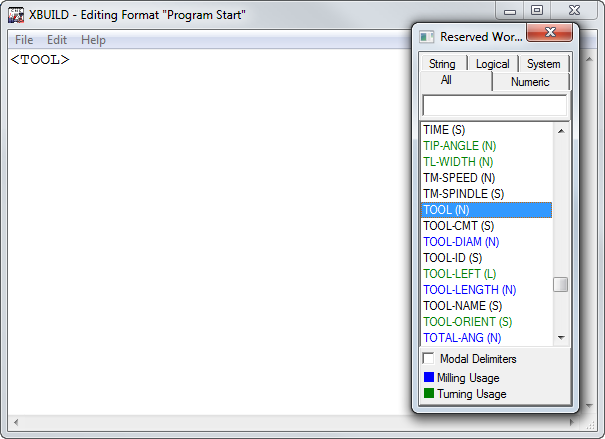The width and height of the screenshot is (605, 439).
Task: Select TIME (S) in the list
Action: 486,130
